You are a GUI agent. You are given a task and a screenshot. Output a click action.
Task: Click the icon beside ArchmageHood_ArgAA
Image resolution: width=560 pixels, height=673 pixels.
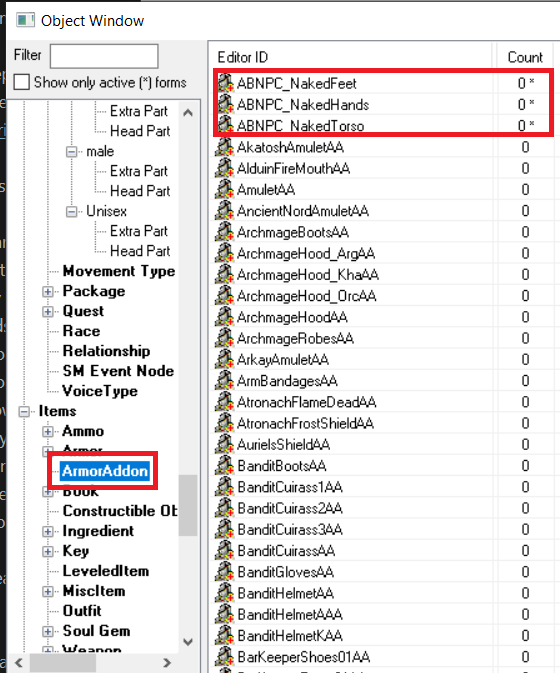click(x=225, y=253)
